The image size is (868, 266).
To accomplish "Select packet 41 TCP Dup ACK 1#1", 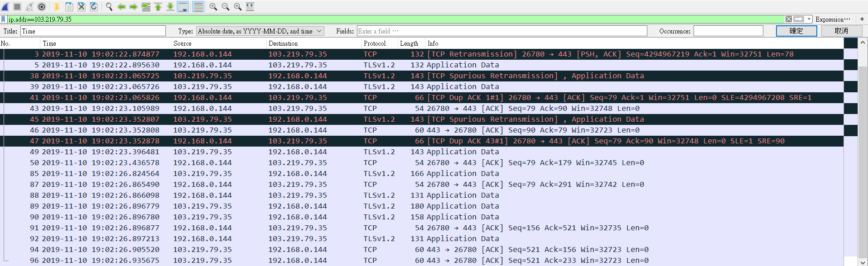I will tap(422, 98).
